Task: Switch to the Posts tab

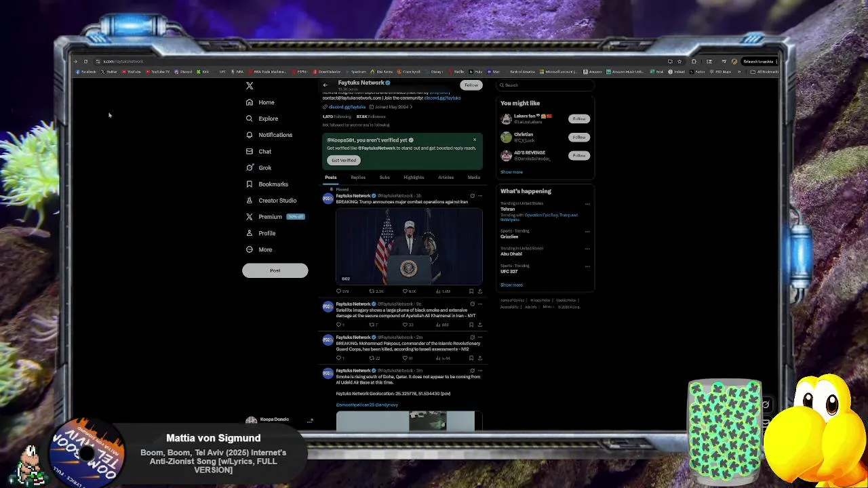Action: click(x=330, y=178)
